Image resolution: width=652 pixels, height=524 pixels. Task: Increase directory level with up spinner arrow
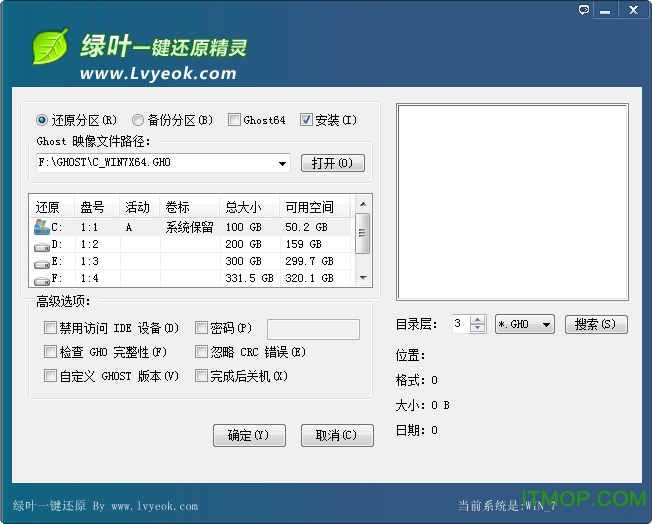477,320
